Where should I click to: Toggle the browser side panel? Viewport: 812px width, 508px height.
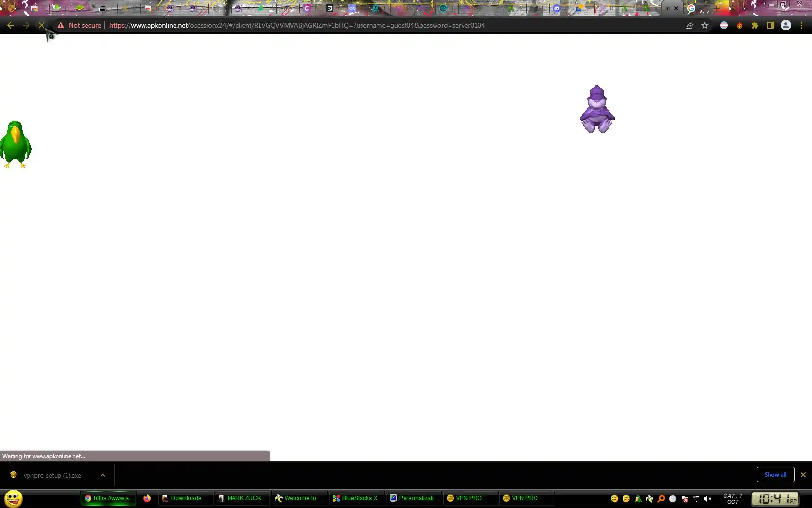(x=770, y=25)
